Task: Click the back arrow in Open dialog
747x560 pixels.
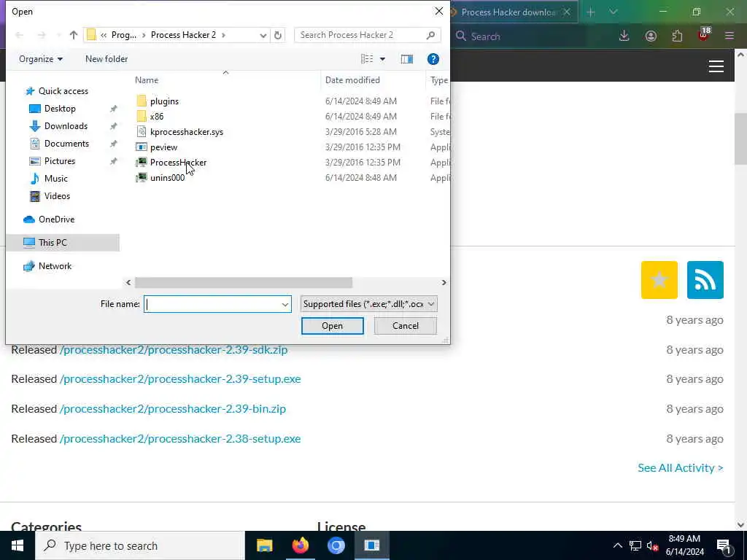Action: pyautogui.click(x=19, y=35)
